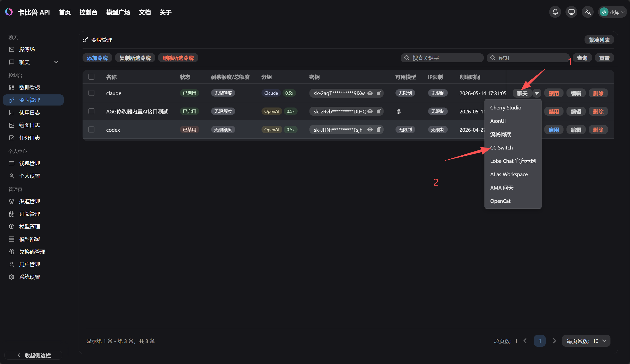Click the 操练场 sidebar icon

pos(12,49)
